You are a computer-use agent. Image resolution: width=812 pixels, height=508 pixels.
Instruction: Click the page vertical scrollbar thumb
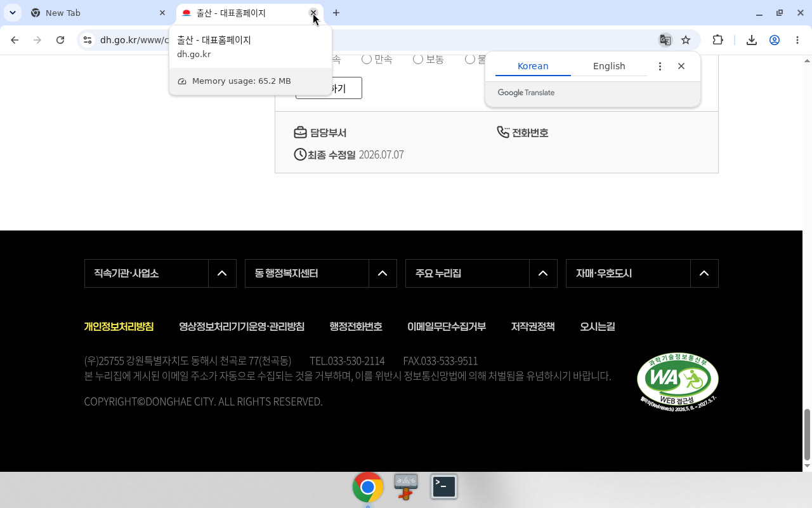click(x=807, y=435)
